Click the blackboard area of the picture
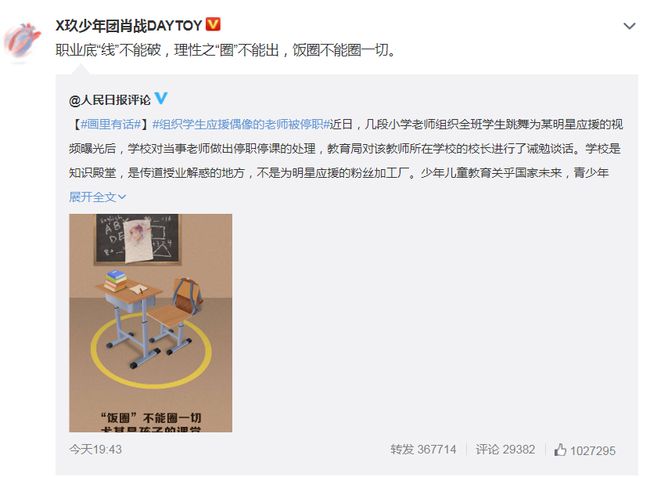This screenshot has width=650, height=477. pos(138,239)
